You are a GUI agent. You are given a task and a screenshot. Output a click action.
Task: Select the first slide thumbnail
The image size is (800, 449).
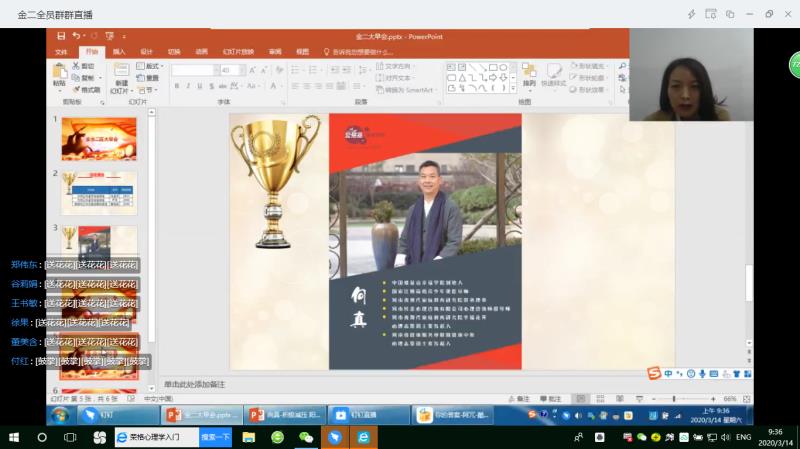(x=99, y=138)
